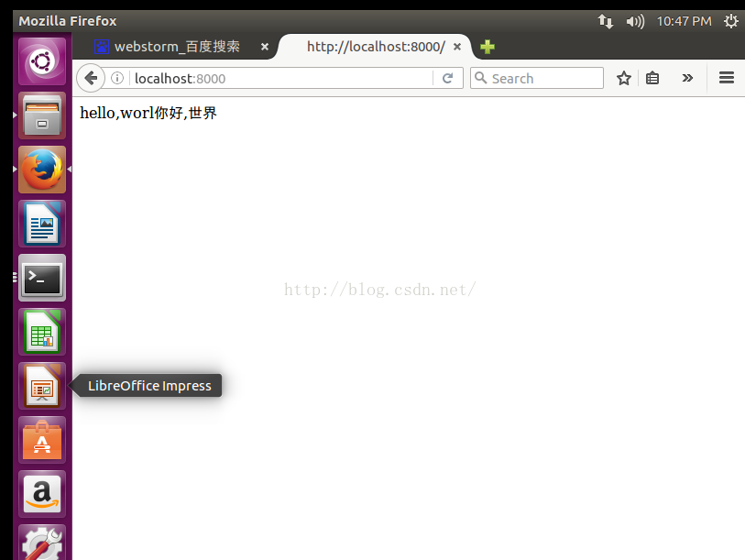Viewport: 745px width, 560px height.
Task: Launch LibreOffice Calc spreadsheet icon
Action: click(42, 333)
